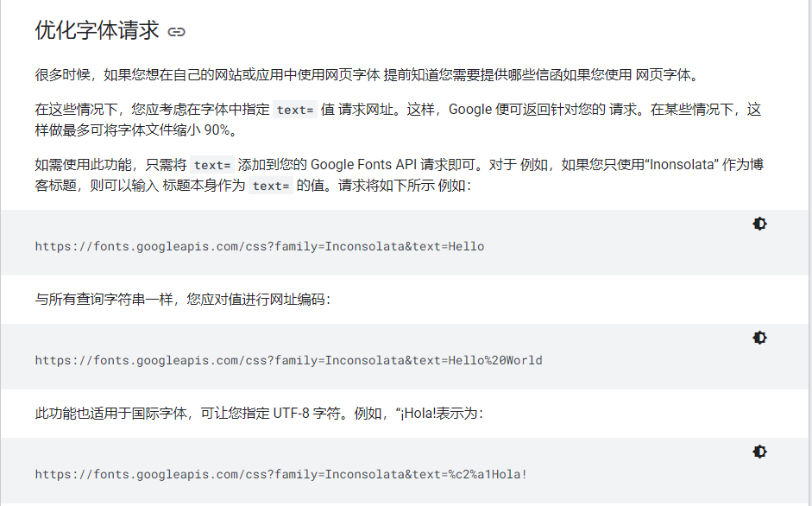Click the 90% text in the paragraph

coord(219,131)
